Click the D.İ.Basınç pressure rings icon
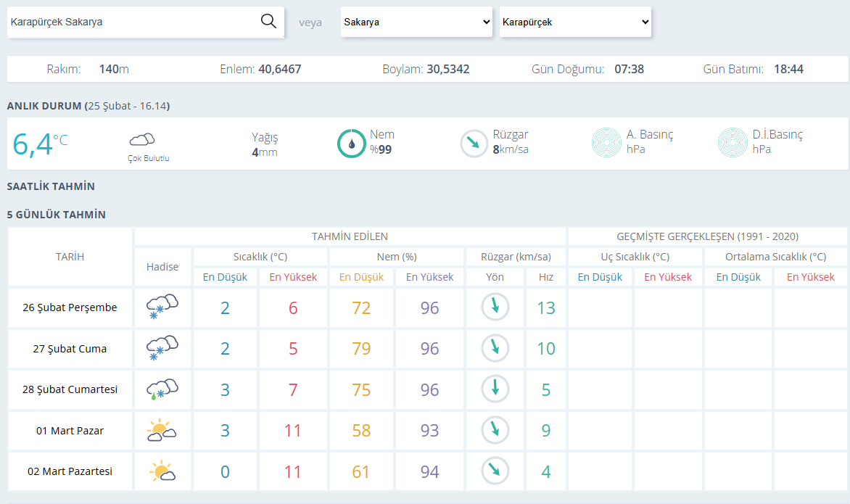 [x=733, y=143]
